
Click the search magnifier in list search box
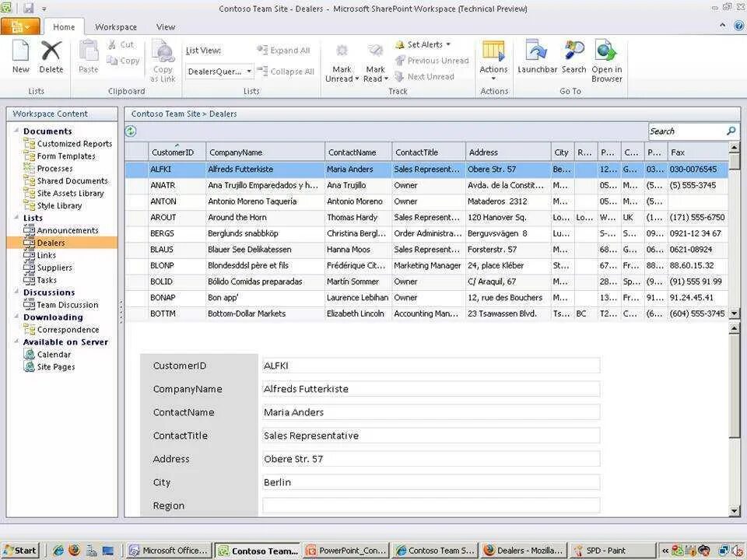coord(731,131)
